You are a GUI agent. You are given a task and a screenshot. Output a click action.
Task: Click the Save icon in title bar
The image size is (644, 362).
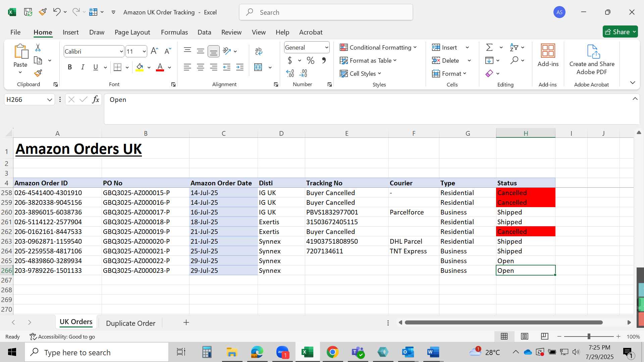(28, 12)
